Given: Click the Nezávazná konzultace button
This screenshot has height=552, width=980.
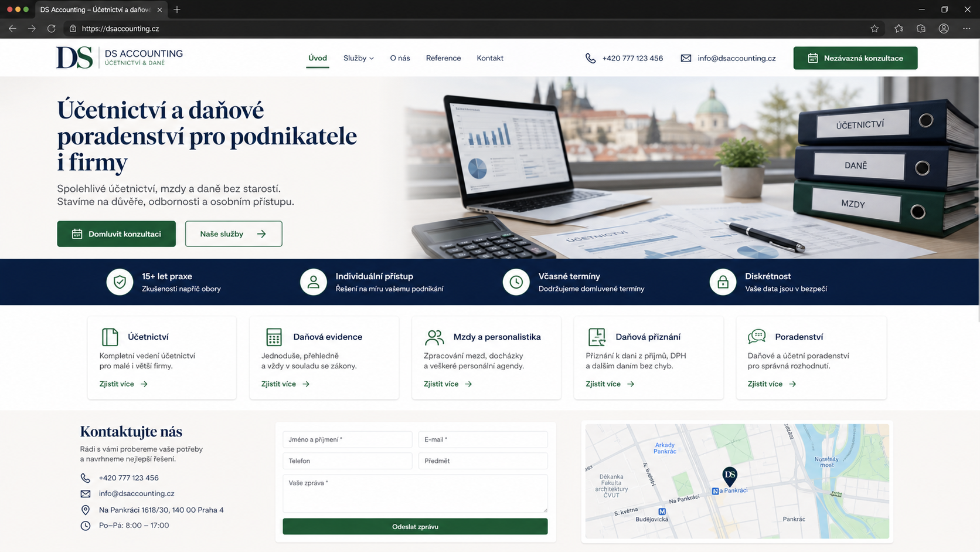Looking at the screenshot, I should click(x=855, y=58).
